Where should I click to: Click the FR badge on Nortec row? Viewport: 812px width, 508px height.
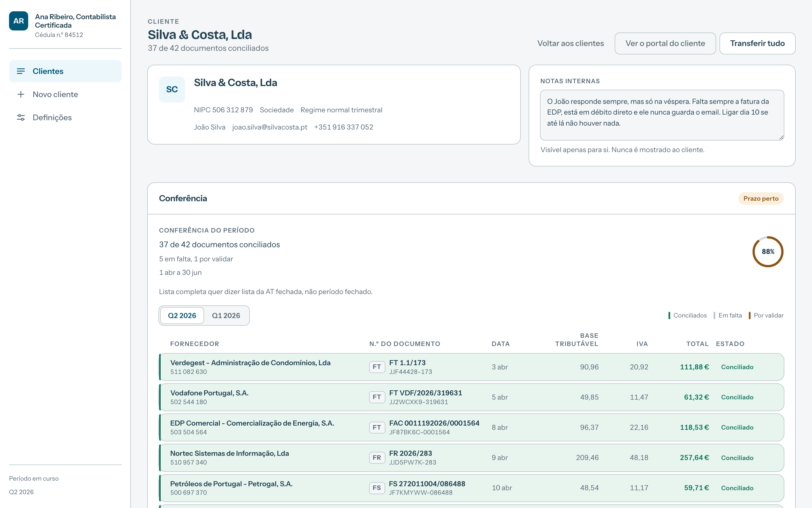(x=377, y=457)
